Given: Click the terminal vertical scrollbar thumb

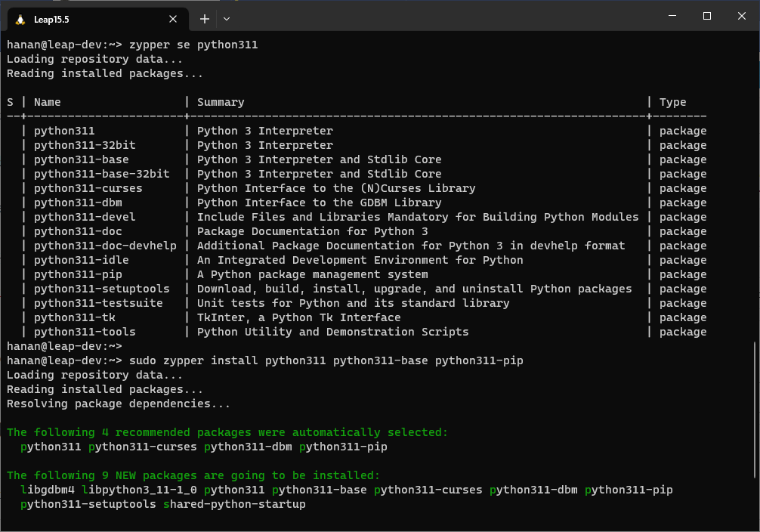Looking at the screenshot, I should pos(755,410).
